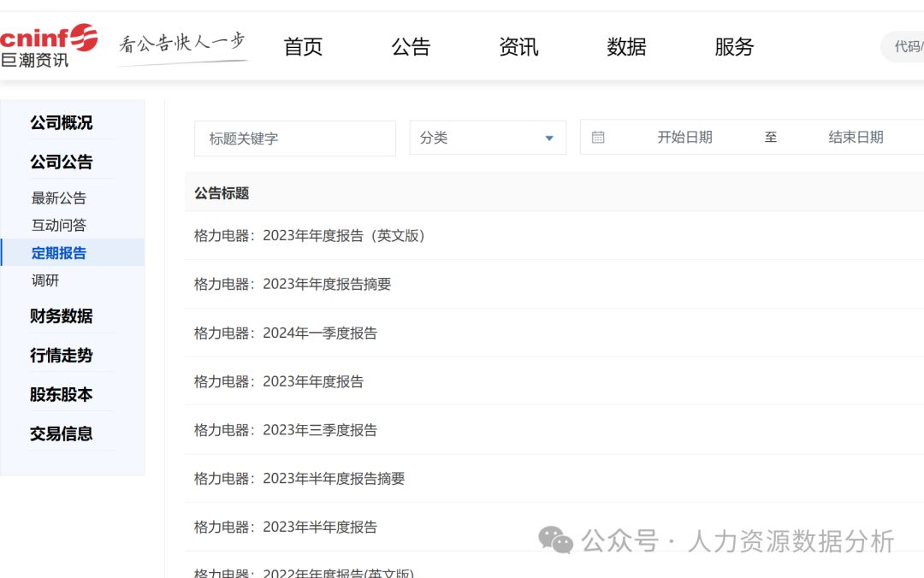Click the calendar icon in date filter
Viewport: 924px width, 578px height.
click(x=597, y=138)
